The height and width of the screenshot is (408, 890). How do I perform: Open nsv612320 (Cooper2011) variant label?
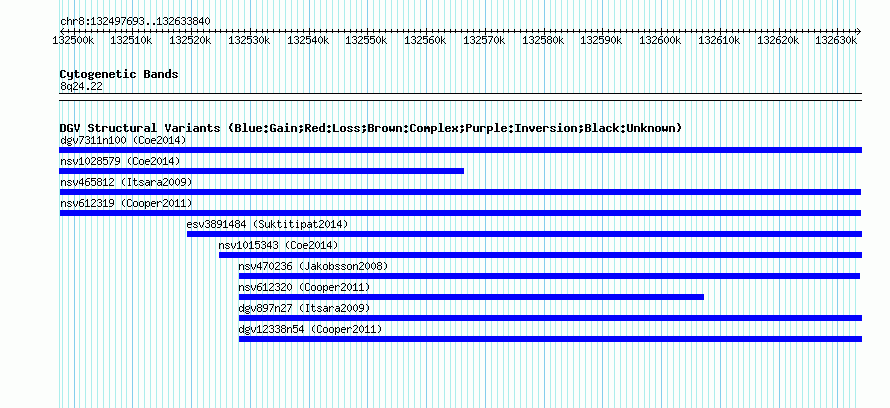coord(304,287)
